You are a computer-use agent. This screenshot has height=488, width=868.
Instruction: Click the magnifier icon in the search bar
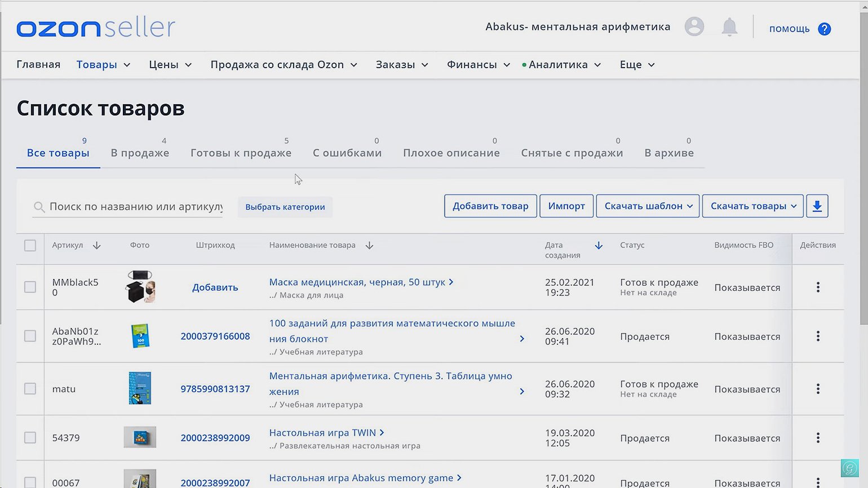pyautogui.click(x=39, y=207)
